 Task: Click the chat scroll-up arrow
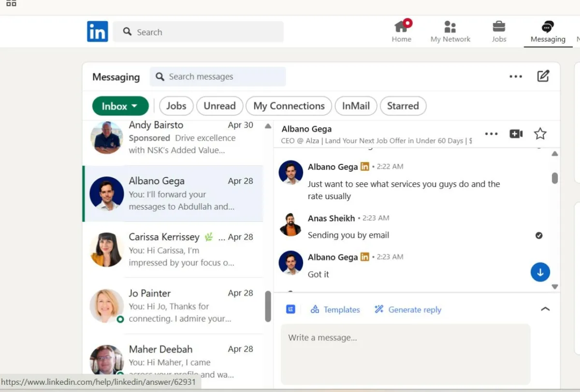coord(555,154)
